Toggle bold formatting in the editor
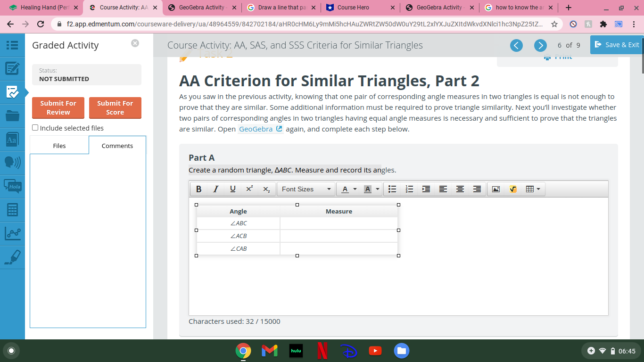This screenshot has height=362, width=644. [x=198, y=189]
